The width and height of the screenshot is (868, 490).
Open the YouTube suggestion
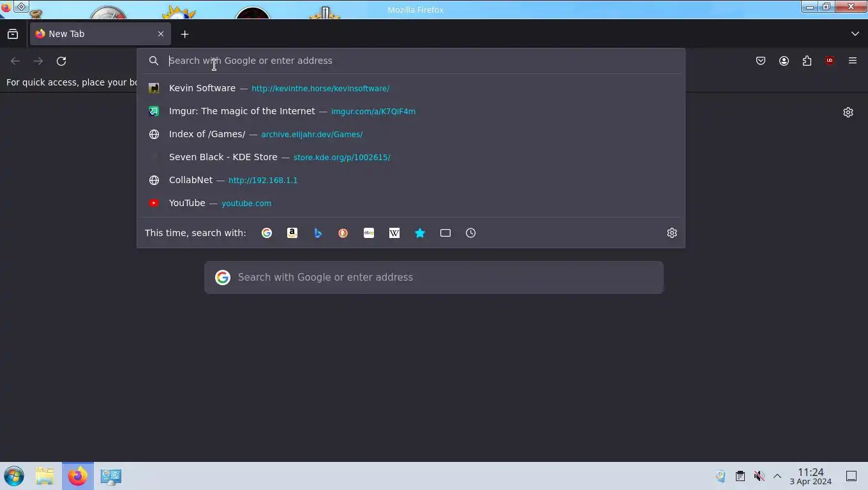pyautogui.click(x=411, y=203)
